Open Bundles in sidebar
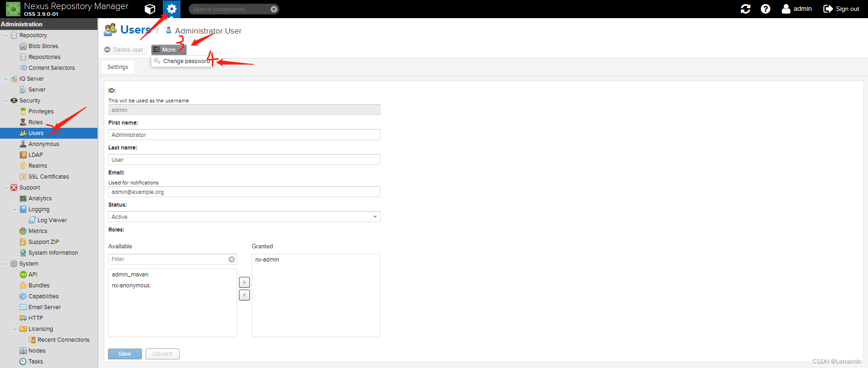 click(x=39, y=286)
